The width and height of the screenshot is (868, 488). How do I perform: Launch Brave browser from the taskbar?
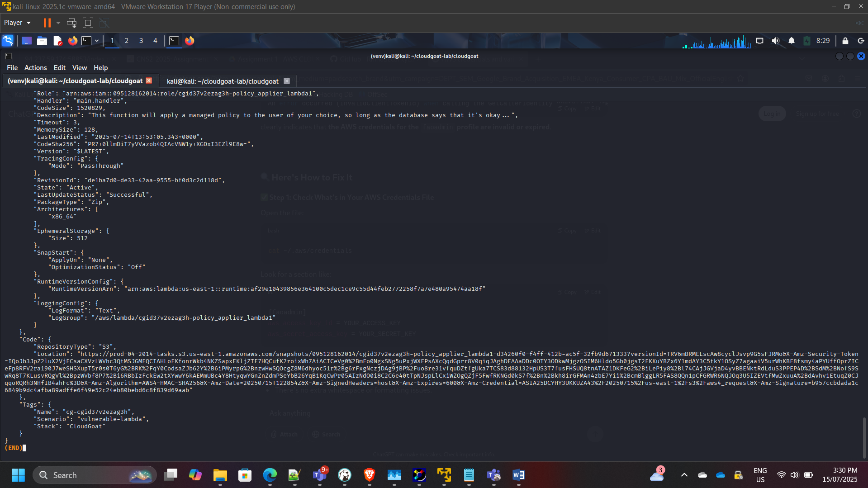[370, 475]
